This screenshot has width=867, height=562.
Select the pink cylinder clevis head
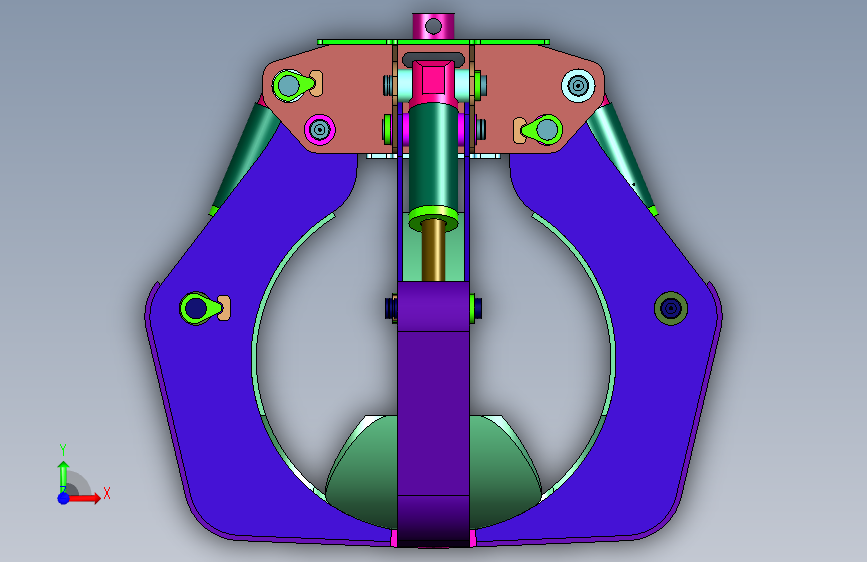(434, 82)
